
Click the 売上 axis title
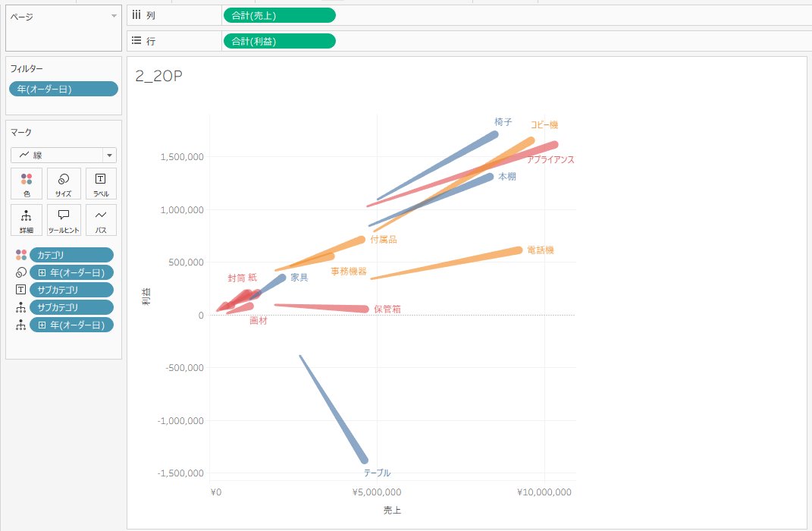point(392,511)
